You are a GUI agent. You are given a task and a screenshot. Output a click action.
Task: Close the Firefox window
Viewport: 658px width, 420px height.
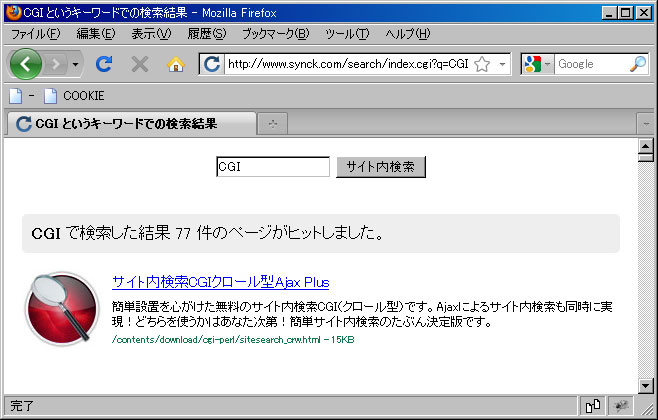pos(644,13)
